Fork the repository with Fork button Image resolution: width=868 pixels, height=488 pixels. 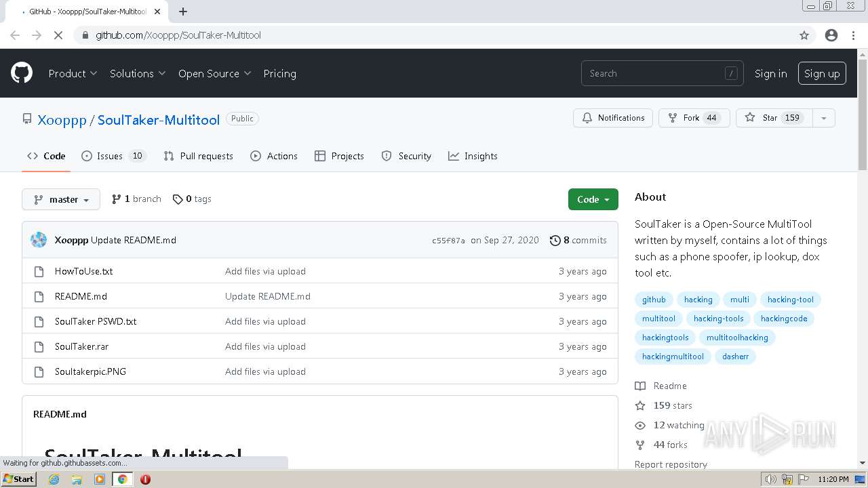[x=694, y=118]
